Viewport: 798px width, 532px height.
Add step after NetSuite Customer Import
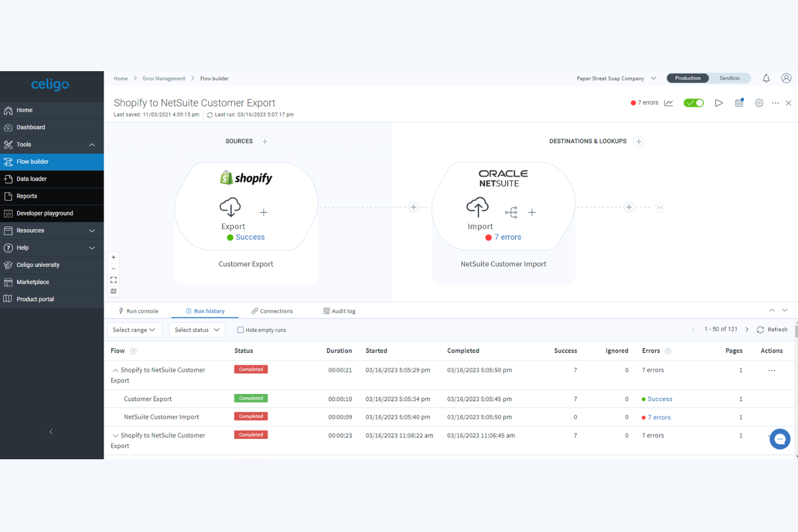click(629, 207)
